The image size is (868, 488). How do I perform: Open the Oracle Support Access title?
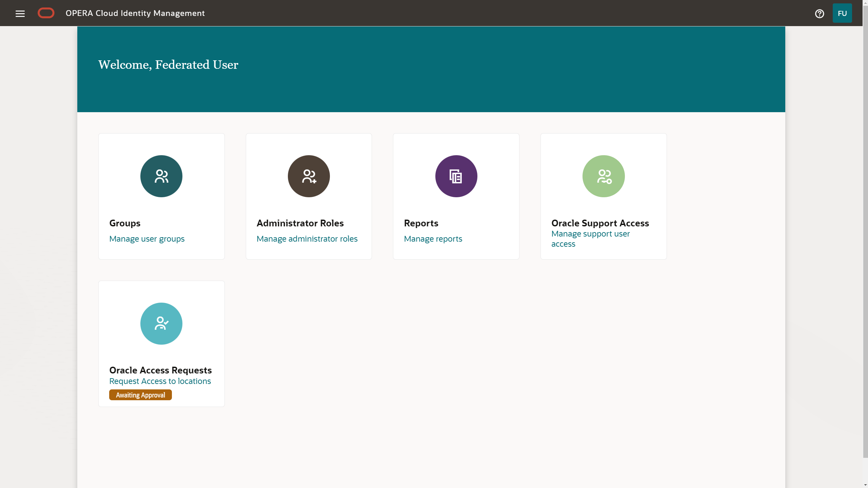600,223
